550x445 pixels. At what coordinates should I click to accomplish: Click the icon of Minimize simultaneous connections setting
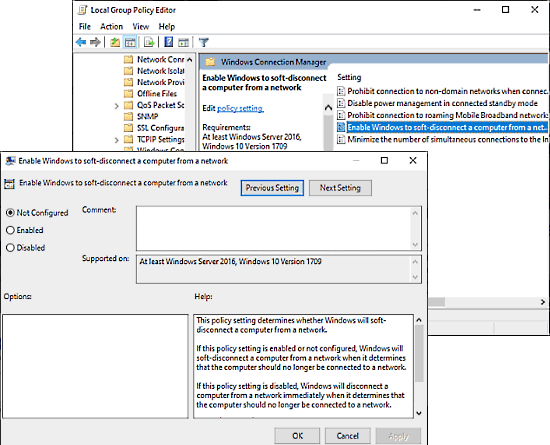tap(341, 140)
